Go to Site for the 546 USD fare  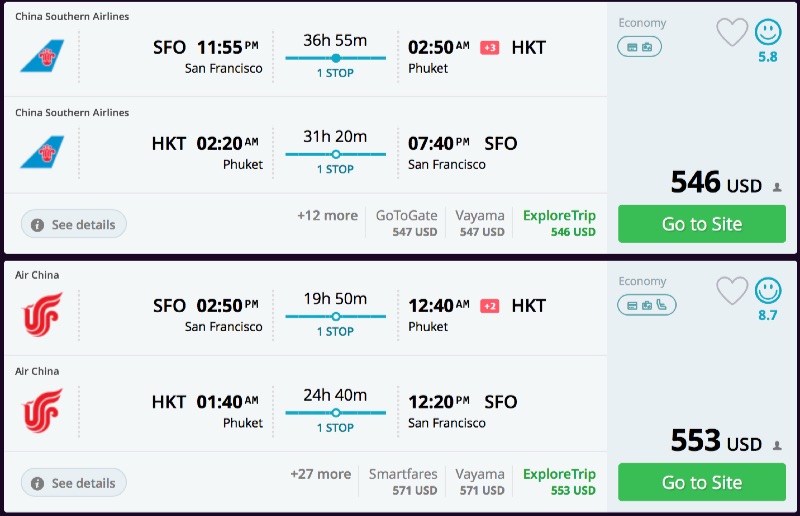[x=702, y=224]
